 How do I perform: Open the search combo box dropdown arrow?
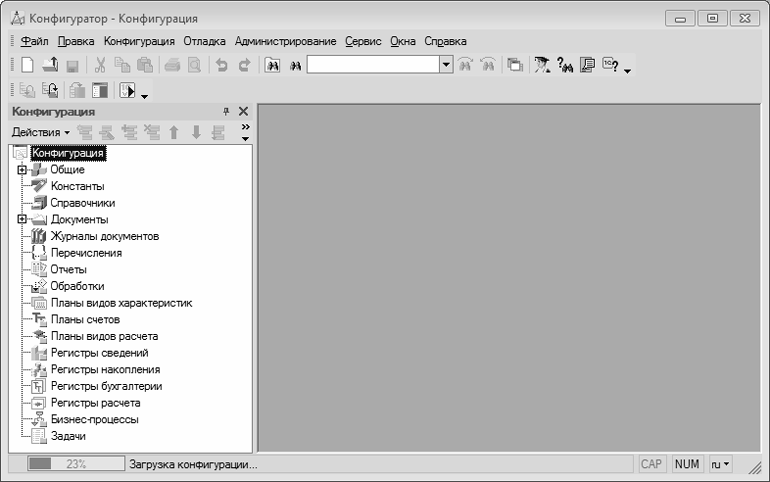coord(446,65)
